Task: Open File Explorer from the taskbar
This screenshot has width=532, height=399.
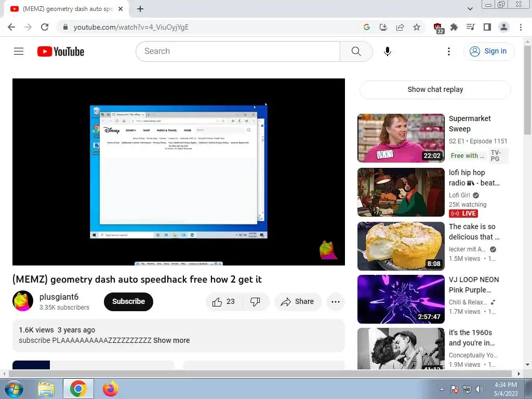Action: [x=46, y=389]
